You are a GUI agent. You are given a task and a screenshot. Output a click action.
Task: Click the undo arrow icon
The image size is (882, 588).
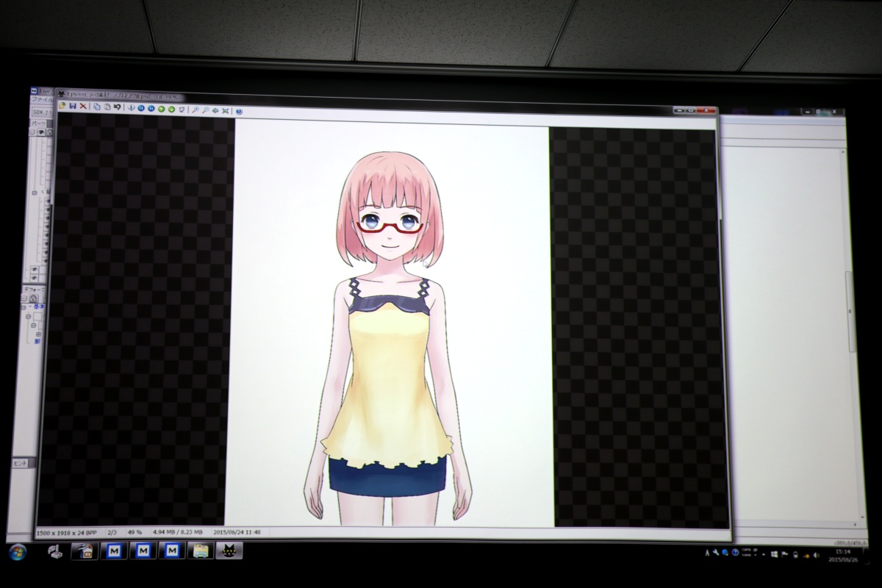coord(118,107)
